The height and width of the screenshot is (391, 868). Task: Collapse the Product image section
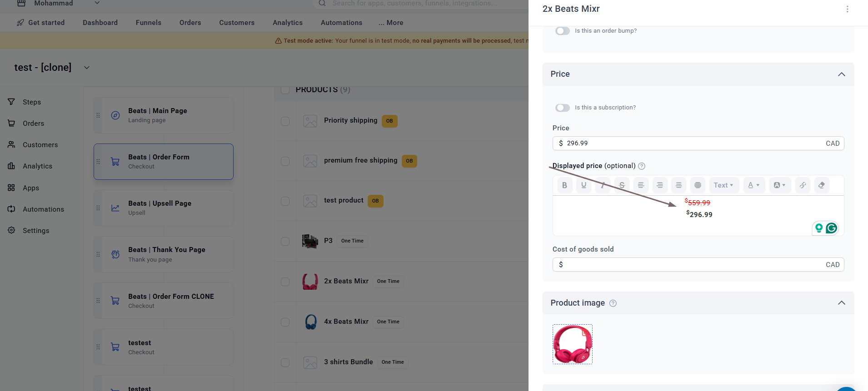tap(841, 303)
